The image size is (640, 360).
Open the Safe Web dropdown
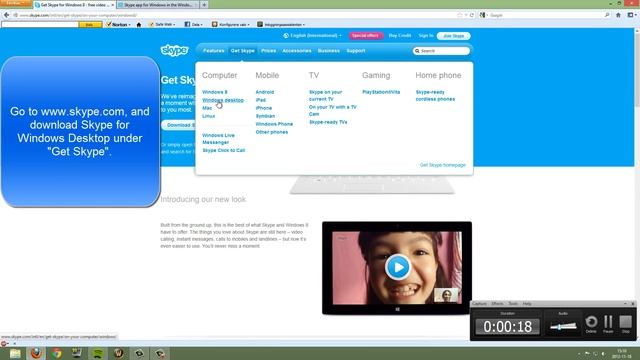point(162,24)
